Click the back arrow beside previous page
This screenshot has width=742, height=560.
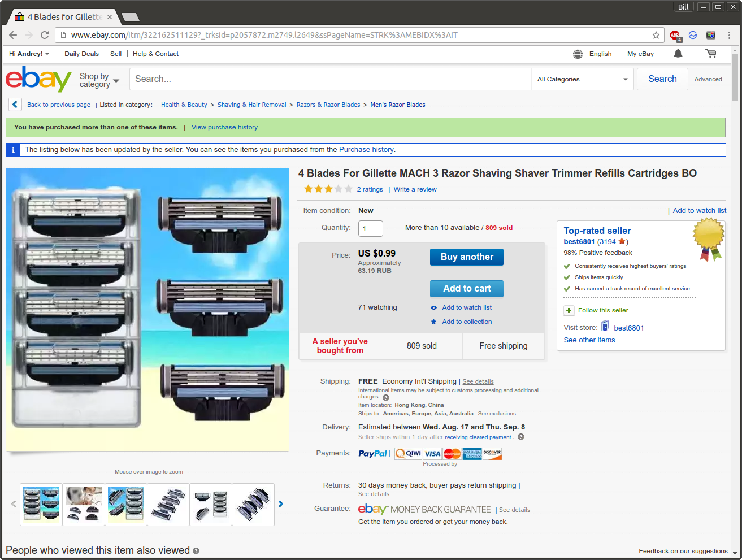tap(15, 105)
